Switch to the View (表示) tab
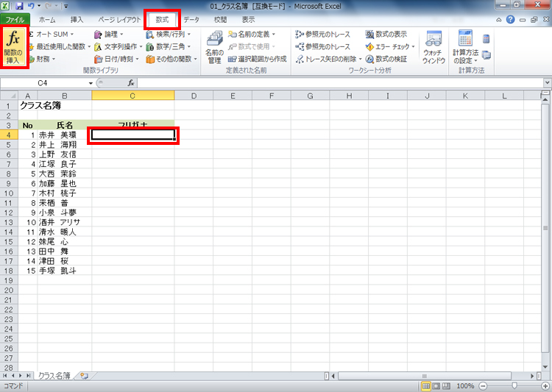Viewport: 552px width, 392px height. coord(248,20)
